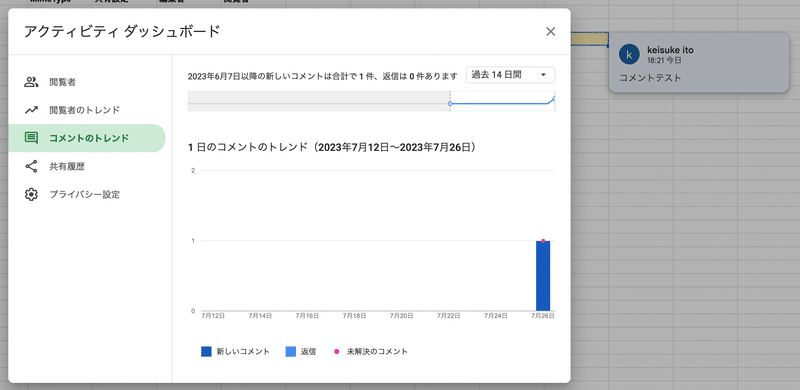
Task: Click the grey shaded area of overview timeline
Action: [318, 101]
